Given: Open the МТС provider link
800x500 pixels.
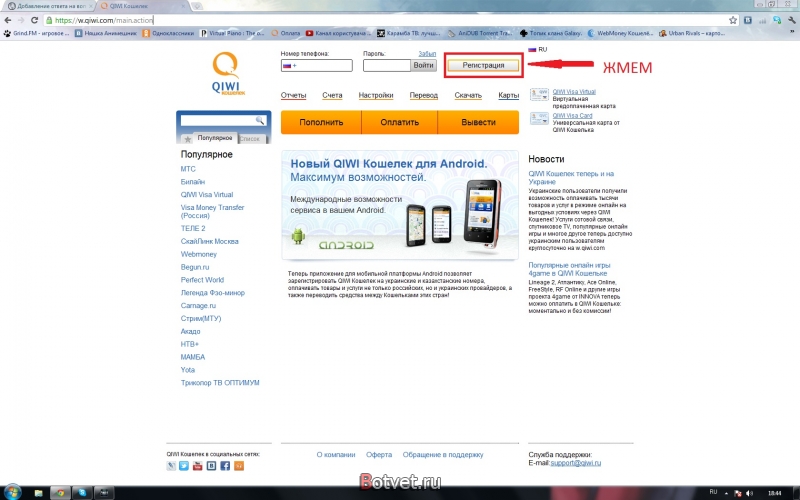Looking at the screenshot, I should pos(188,169).
